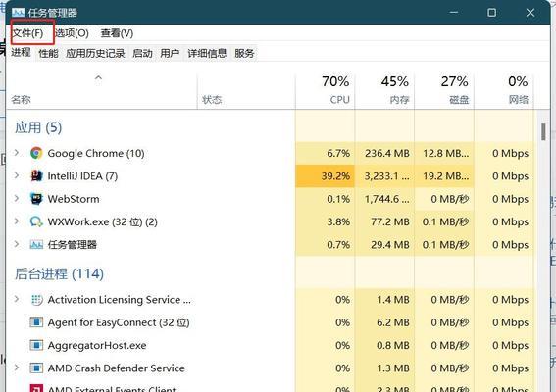Switch to the 详细信息 tab
This screenshot has width=556, height=392.
point(207,54)
